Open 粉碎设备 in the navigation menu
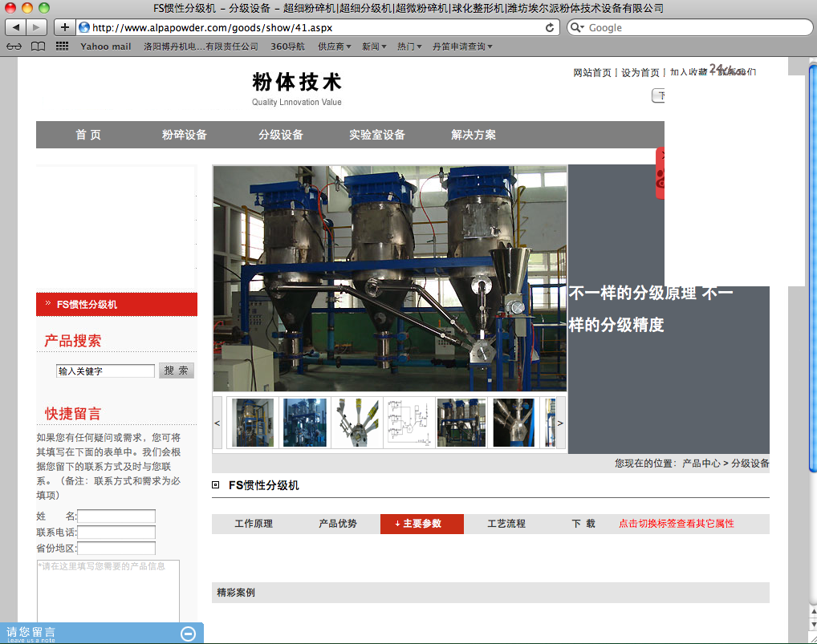 (x=185, y=135)
